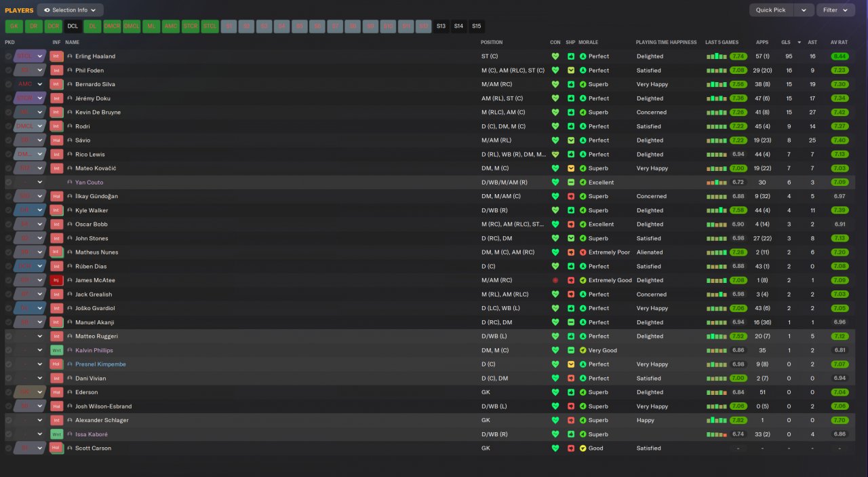Click Matheus Nunes' Alienated playing time status
The image size is (868, 477).
pos(650,252)
